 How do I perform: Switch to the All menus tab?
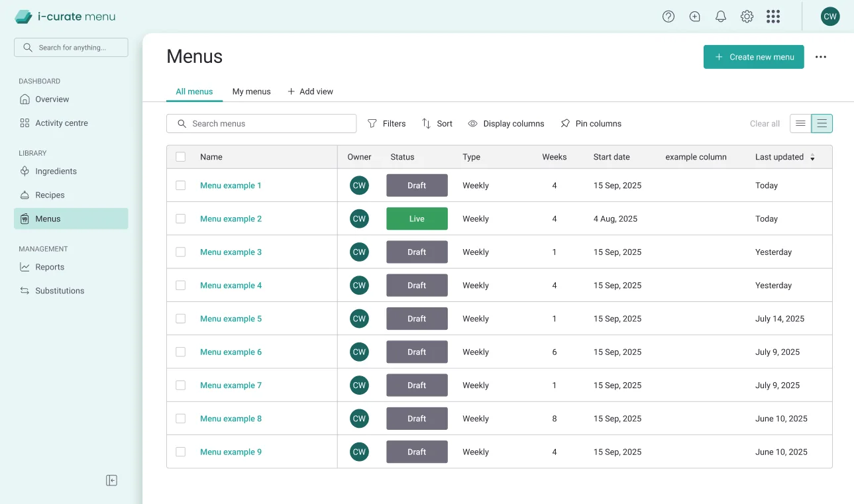(194, 91)
